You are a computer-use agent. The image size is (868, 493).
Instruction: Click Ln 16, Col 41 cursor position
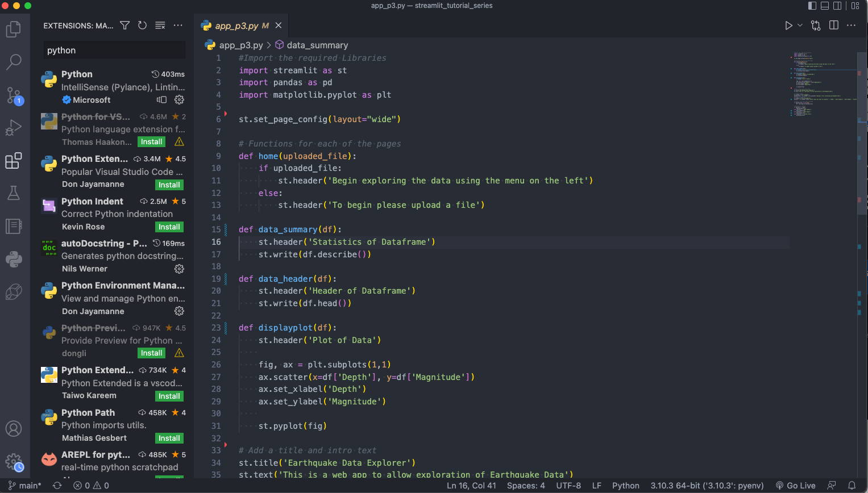point(471,486)
